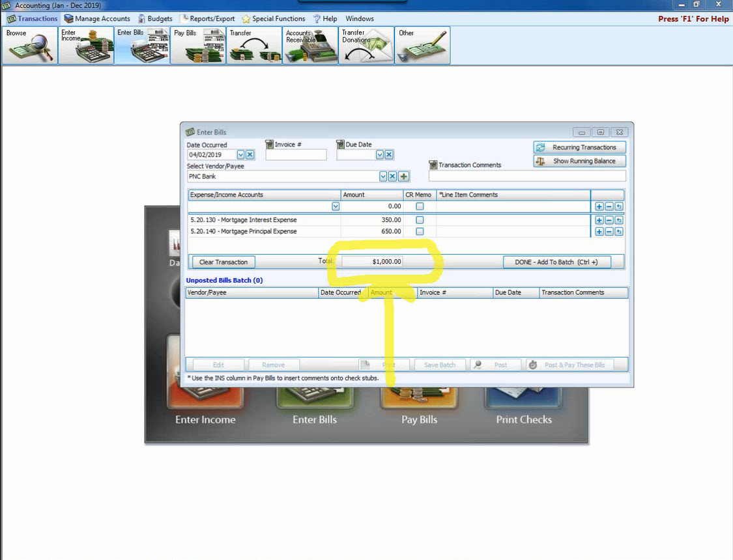Open the Accounts Receivable icon

point(310,45)
